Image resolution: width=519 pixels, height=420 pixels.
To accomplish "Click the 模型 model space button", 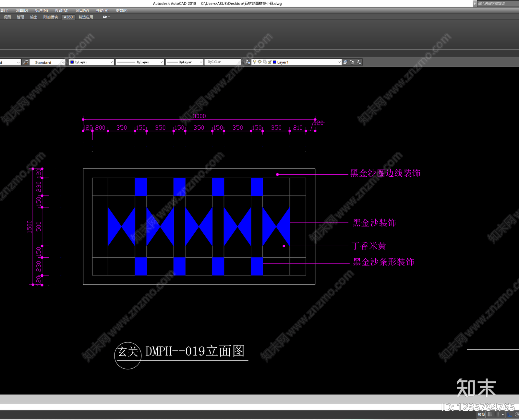I will pyautogui.click(x=481, y=414).
